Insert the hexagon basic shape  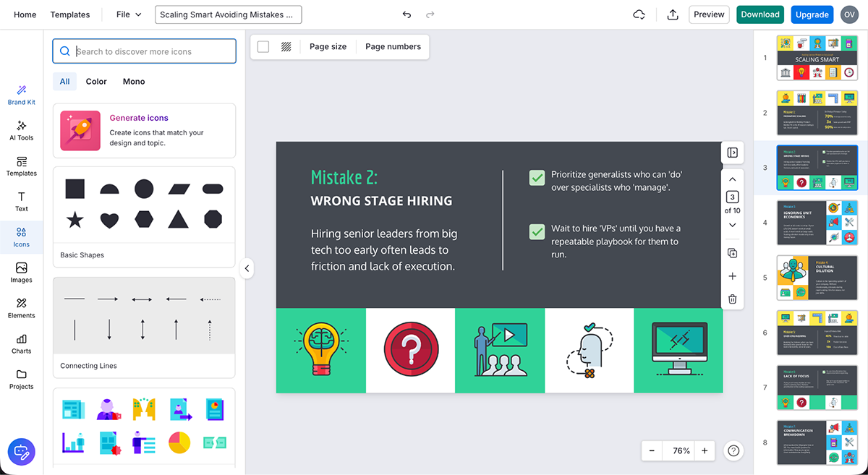144,219
